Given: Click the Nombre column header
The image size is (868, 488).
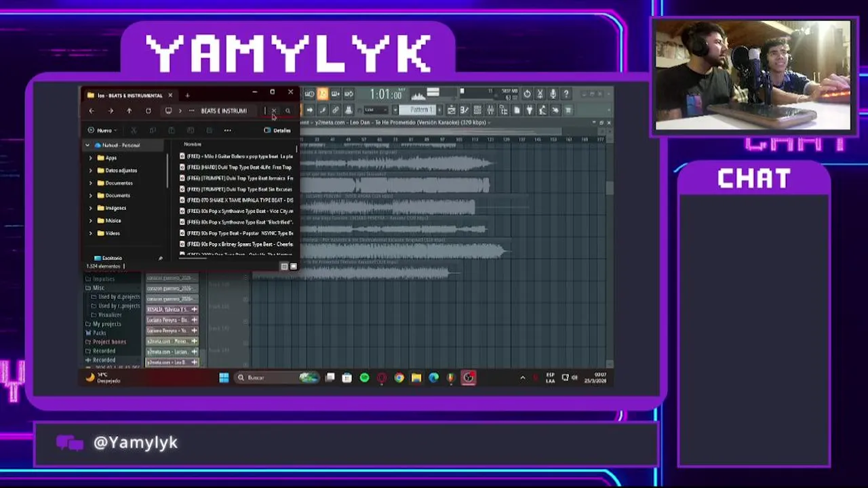Looking at the screenshot, I should 193,144.
